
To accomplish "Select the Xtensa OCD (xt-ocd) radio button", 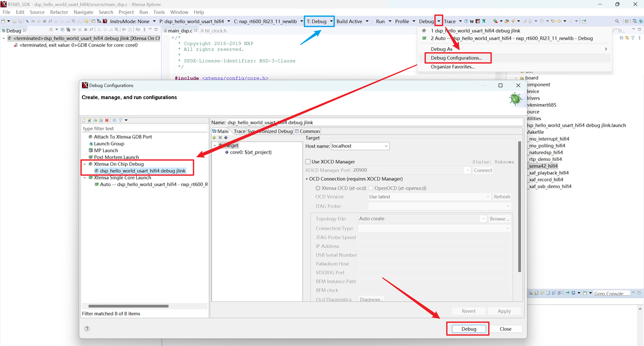I will (318, 188).
